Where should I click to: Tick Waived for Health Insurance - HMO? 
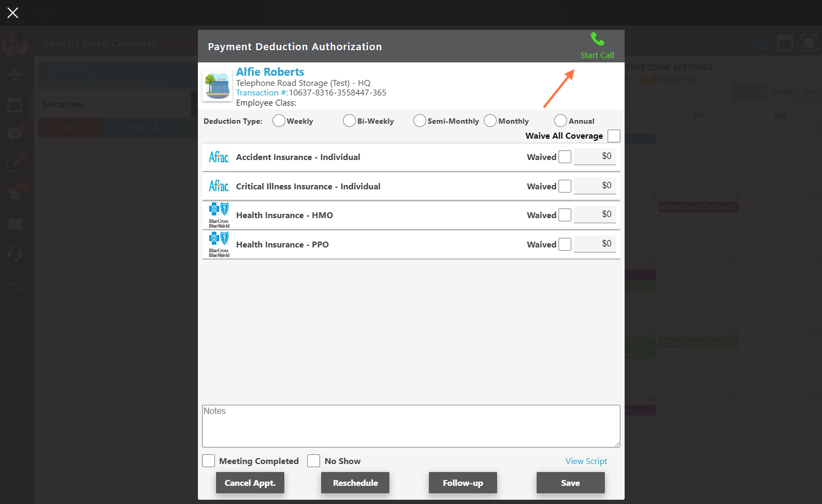565,215
